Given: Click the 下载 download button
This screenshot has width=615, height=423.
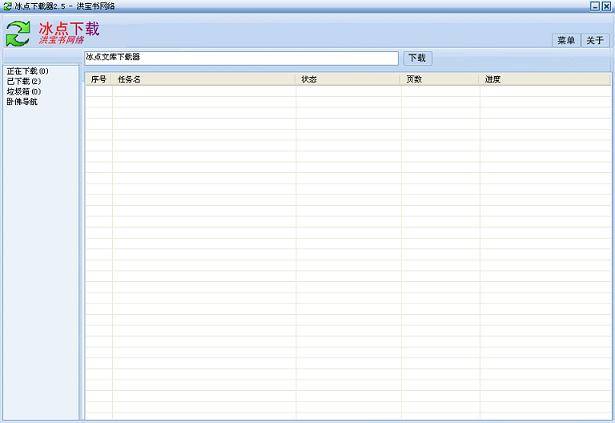Looking at the screenshot, I should 417,58.
